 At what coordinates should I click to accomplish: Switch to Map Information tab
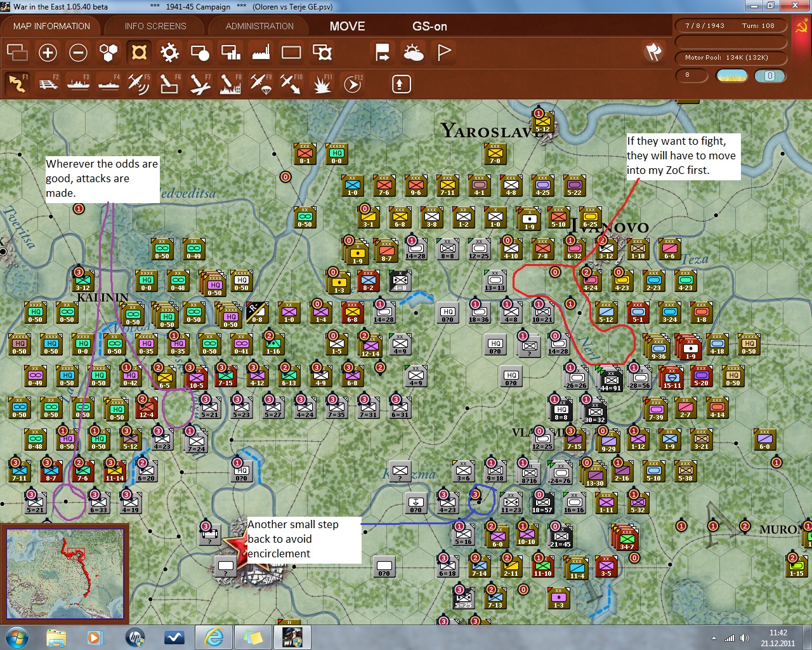point(51,26)
